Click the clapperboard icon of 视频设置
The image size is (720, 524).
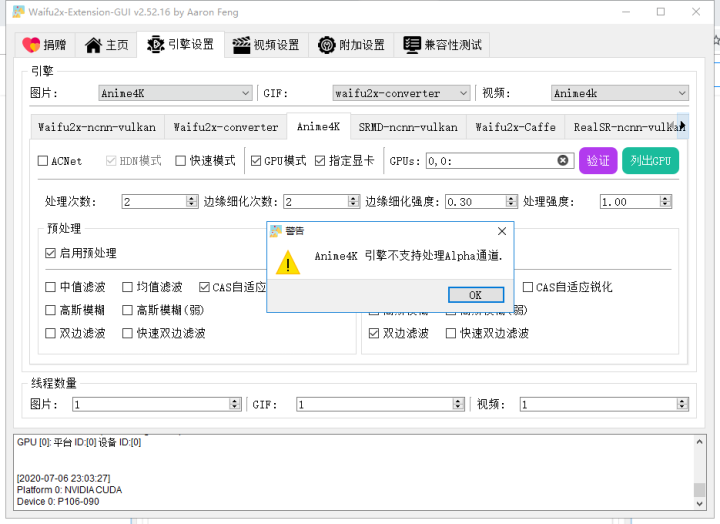(x=241, y=45)
